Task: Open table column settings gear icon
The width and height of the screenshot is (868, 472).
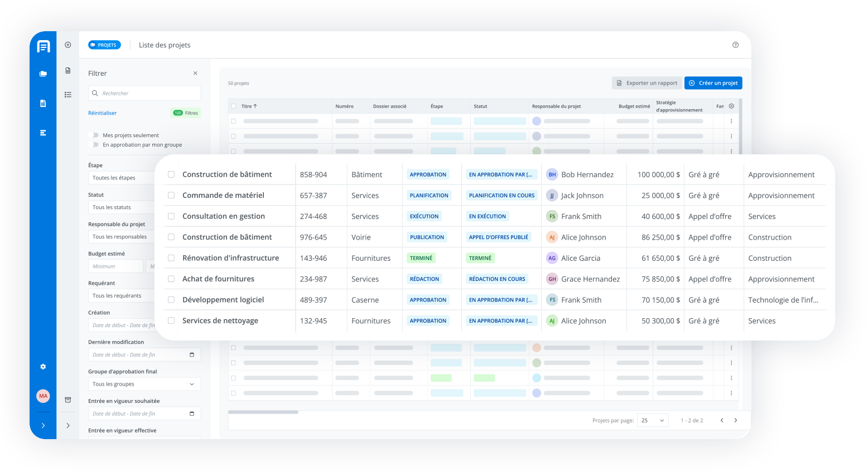Action: (731, 106)
